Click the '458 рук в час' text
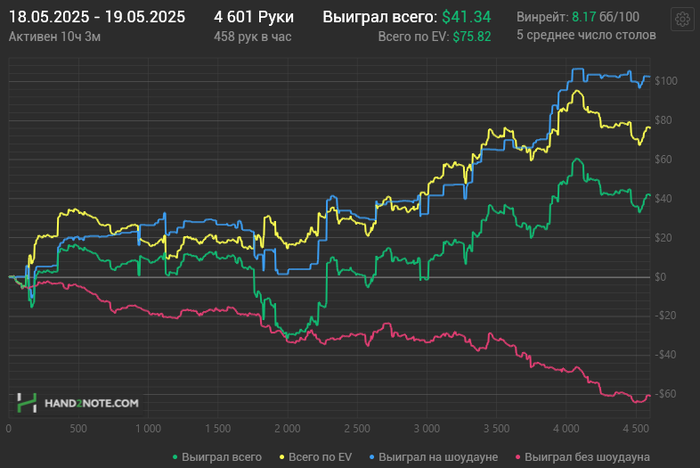This screenshot has width=700, height=468. pyautogui.click(x=252, y=37)
